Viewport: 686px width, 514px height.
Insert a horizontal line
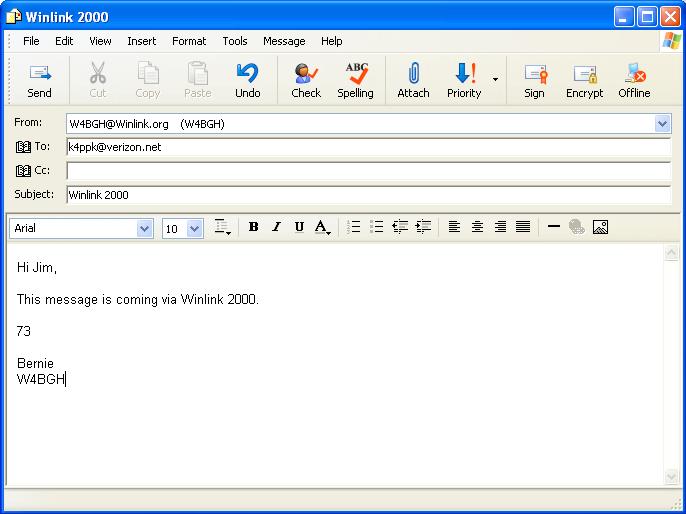pyautogui.click(x=554, y=227)
